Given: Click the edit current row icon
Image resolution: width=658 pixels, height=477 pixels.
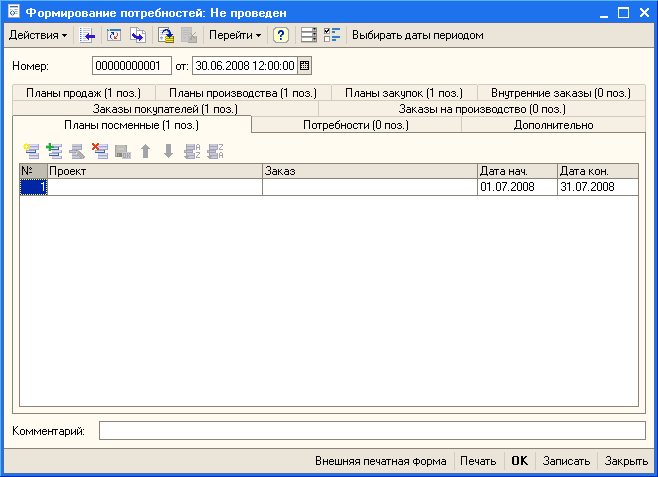Looking at the screenshot, I should tap(76, 151).
